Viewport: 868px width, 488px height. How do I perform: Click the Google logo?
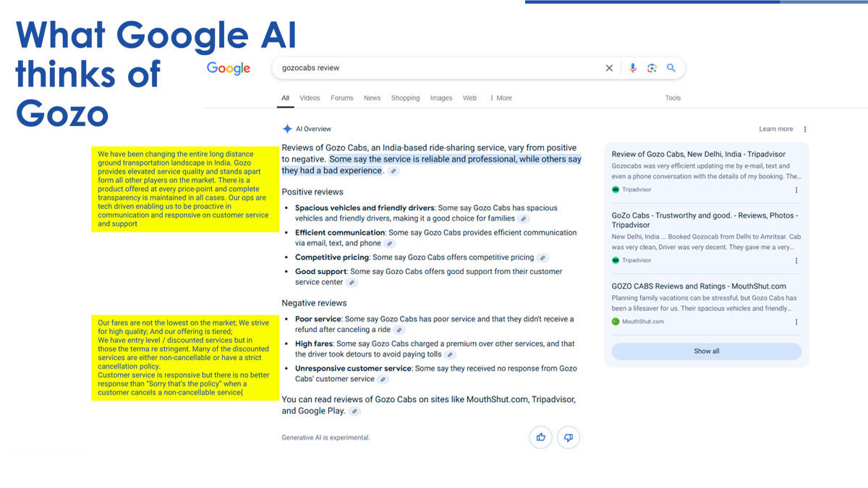coord(229,68)
